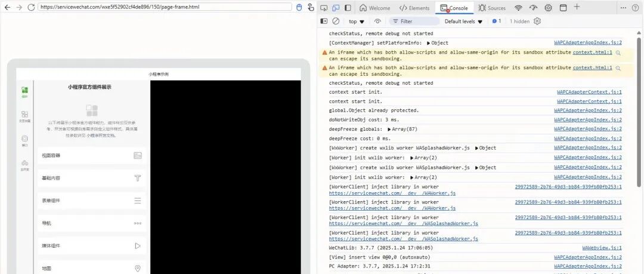Click the 1 hidden messages label
Image resolution: width=644 pixels, height=274 pixels.
(519, 21)
